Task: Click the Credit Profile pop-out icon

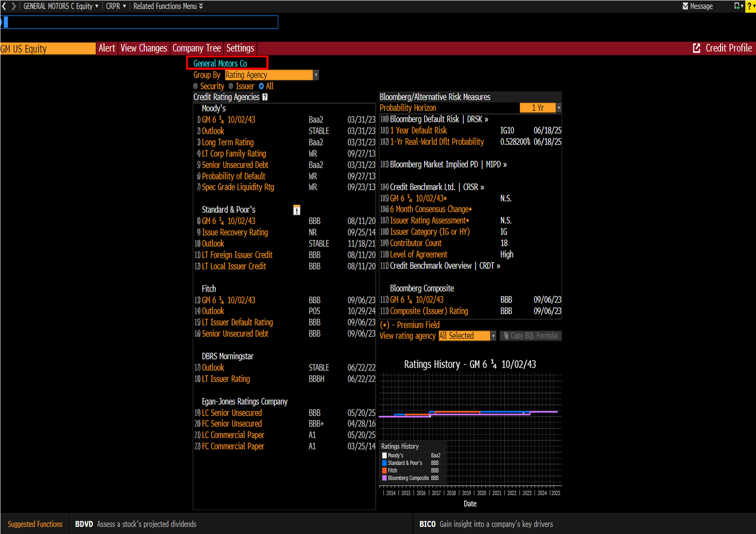Action: 697,48
